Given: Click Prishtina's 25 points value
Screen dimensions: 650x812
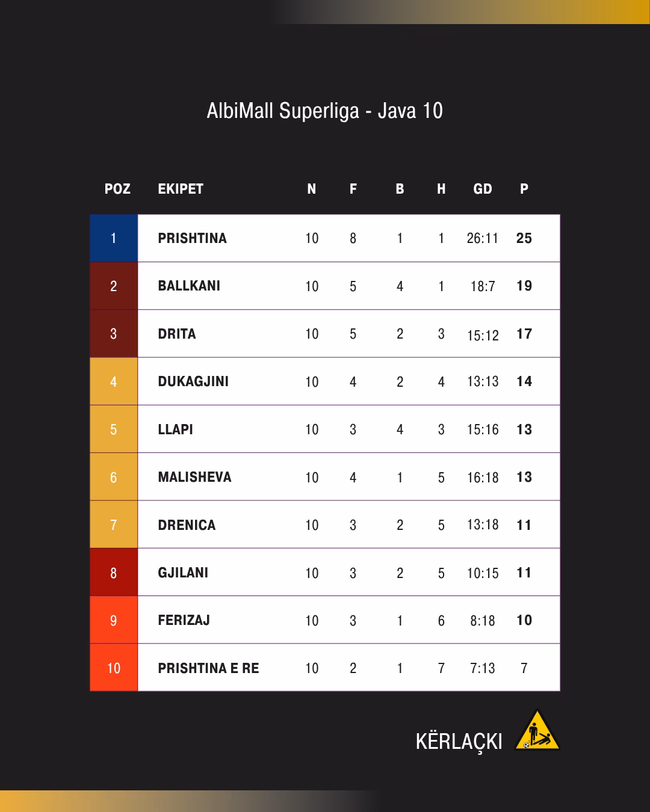Looking at the screenshot, I should click(524, 238).
